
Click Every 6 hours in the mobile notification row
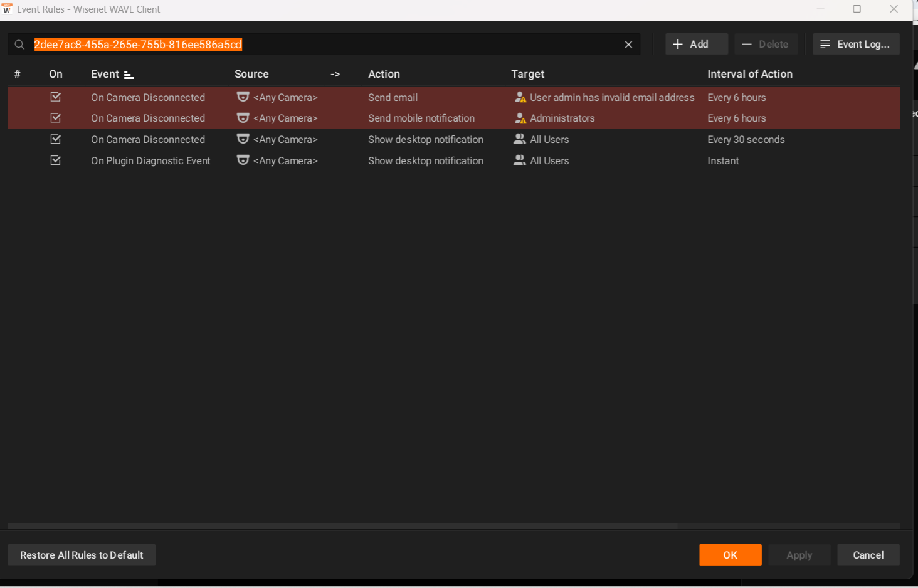tap(737, 118)
